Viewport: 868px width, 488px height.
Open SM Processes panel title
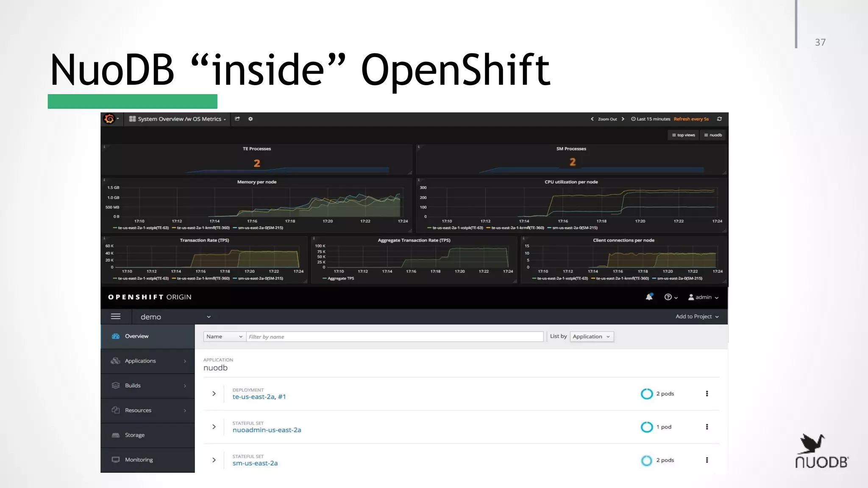point(571,149)
